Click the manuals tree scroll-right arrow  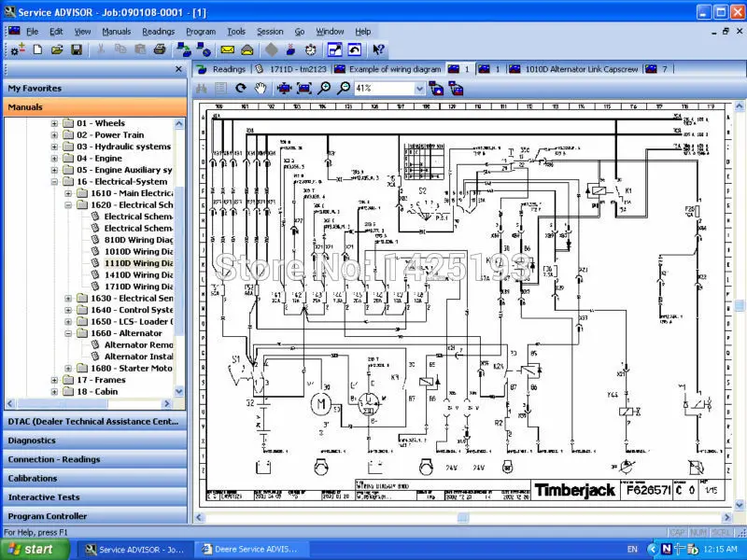(166, 404)
